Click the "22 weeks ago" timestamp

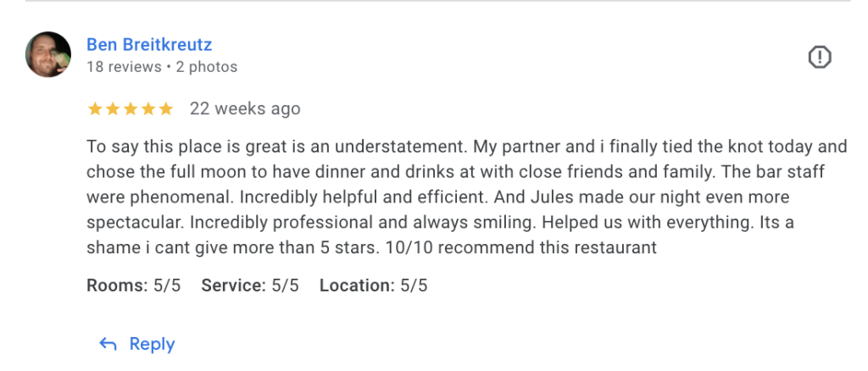pyautogui.click(x=245, y=109)
